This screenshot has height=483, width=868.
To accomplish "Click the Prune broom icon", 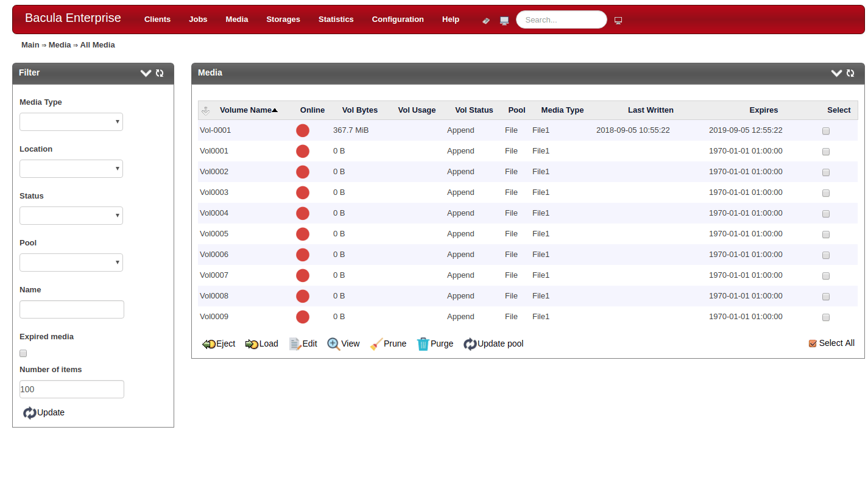I will click(x=376, y=344).
